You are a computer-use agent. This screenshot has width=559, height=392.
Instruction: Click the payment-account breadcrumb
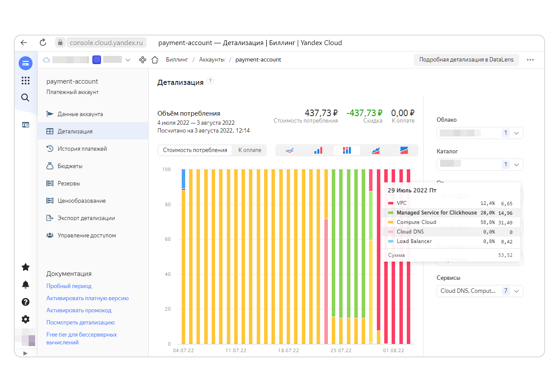(258, 60)
